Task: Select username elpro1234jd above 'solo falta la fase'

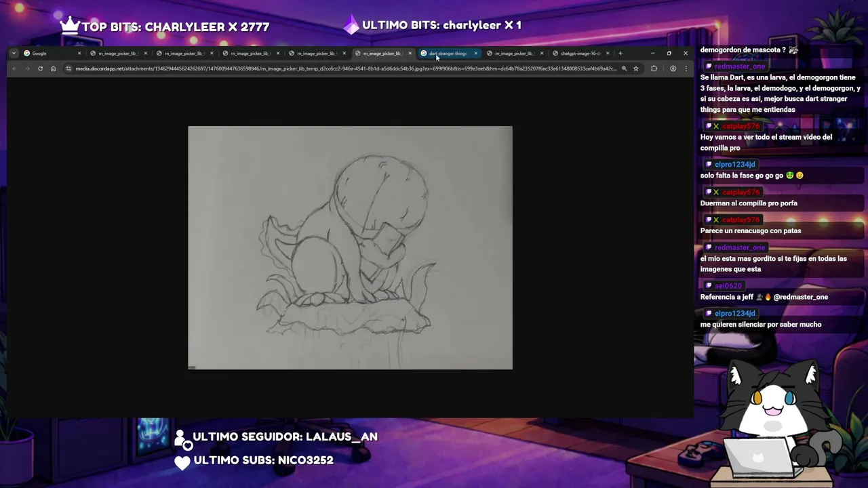Action: 734,165
